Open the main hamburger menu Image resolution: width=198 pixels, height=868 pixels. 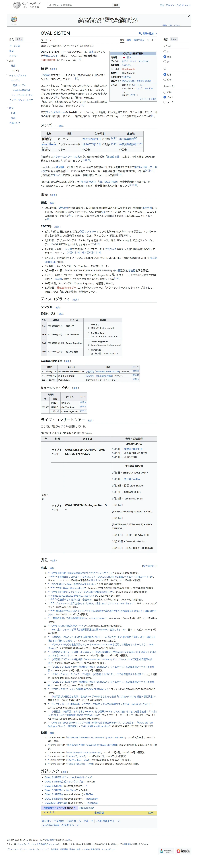[x=8, y=5]
